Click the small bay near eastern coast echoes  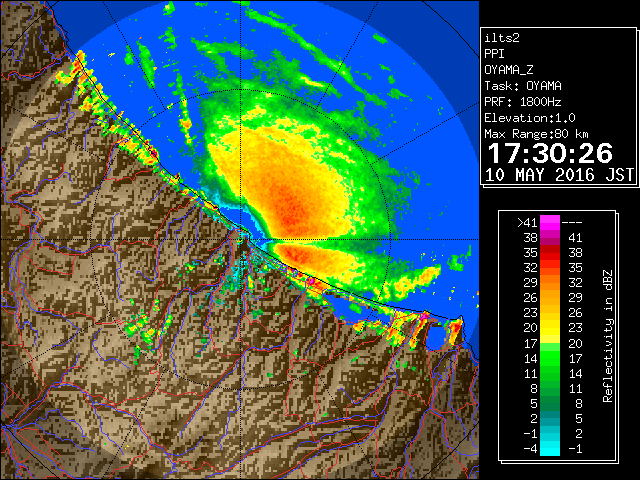(436, 337)
